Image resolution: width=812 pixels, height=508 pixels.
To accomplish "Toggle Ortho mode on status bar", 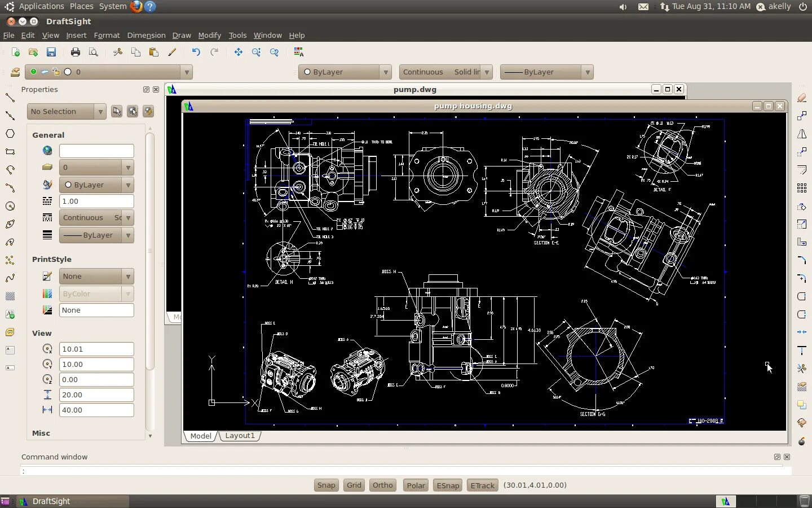I will point(383,485).
